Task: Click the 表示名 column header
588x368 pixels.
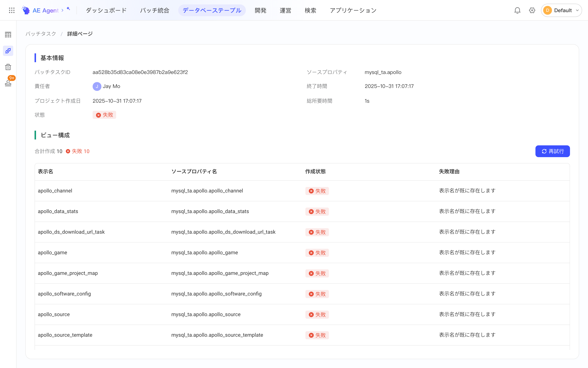Action: (x=45, y=171)
